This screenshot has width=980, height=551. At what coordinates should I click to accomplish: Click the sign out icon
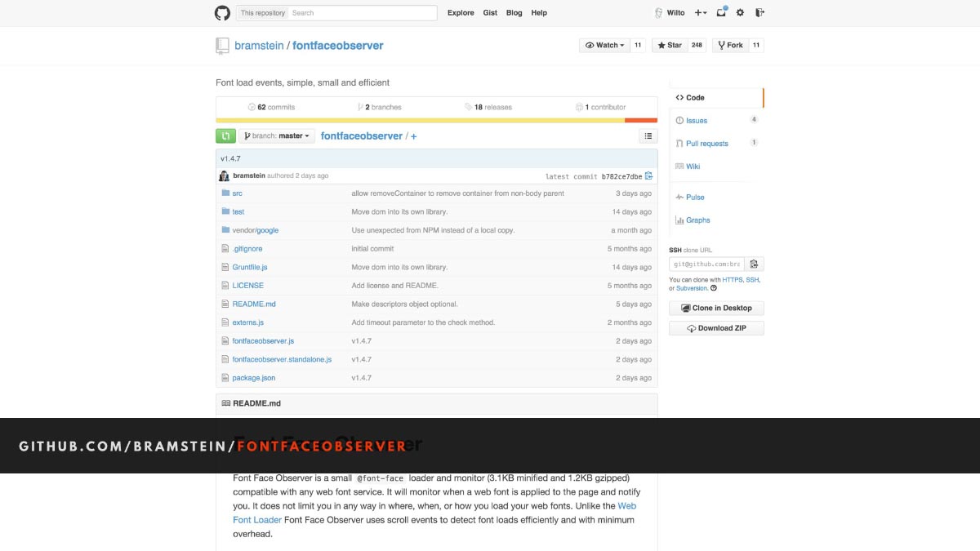(x=759, y=13)
